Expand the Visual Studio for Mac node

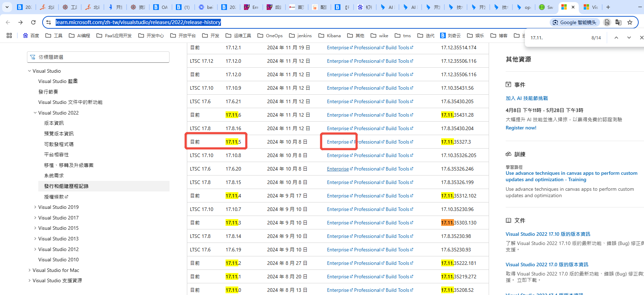(x=29, y=270)
